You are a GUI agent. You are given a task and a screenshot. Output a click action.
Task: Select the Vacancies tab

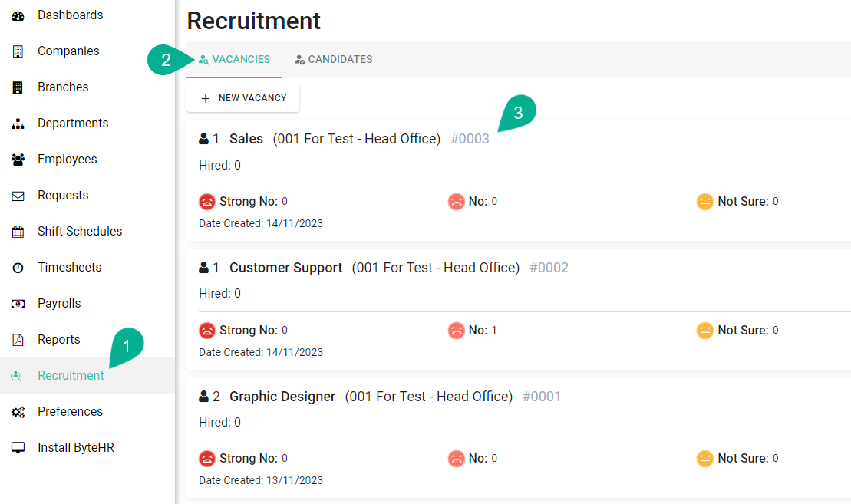(234, 60)
